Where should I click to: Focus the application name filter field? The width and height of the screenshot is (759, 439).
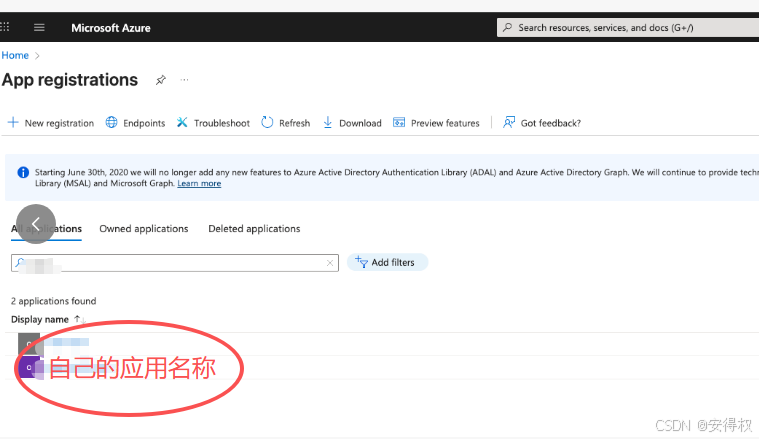175,263
